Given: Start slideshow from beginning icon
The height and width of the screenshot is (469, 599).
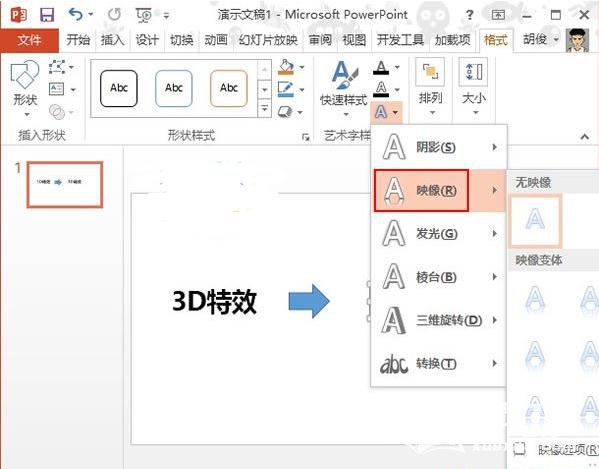Looking at the screenshot, I should pos(144,15).
